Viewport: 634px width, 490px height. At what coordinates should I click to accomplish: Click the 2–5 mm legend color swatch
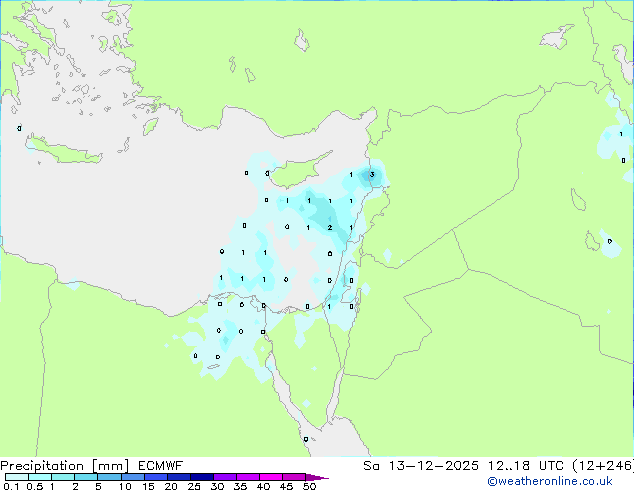tap(86, 477)
